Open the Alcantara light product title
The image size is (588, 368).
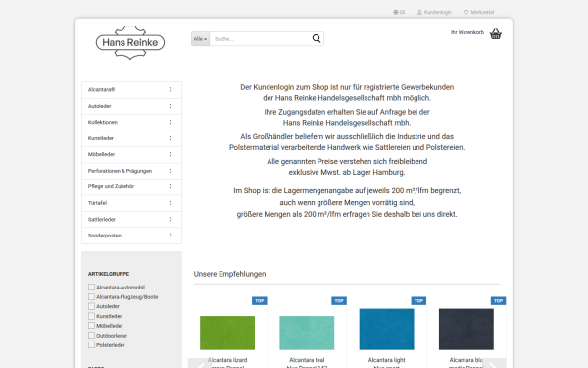click(x=387, y=363)
